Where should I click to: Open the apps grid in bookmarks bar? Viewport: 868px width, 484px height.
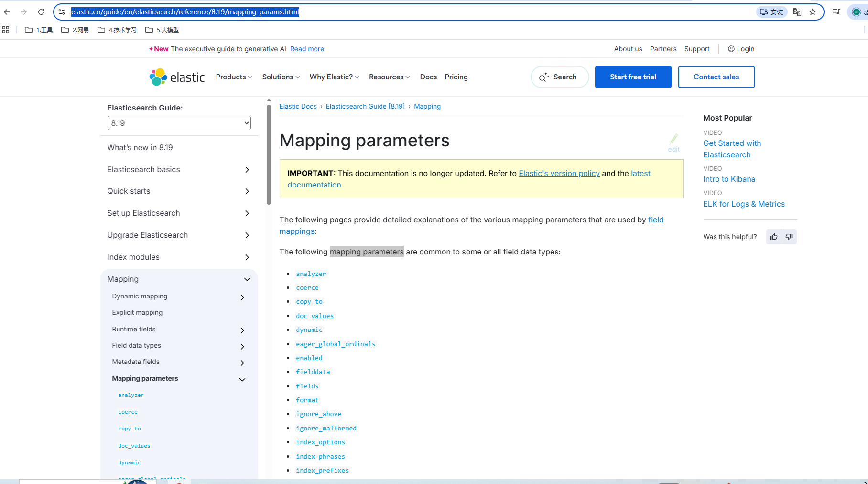point(6,30)
